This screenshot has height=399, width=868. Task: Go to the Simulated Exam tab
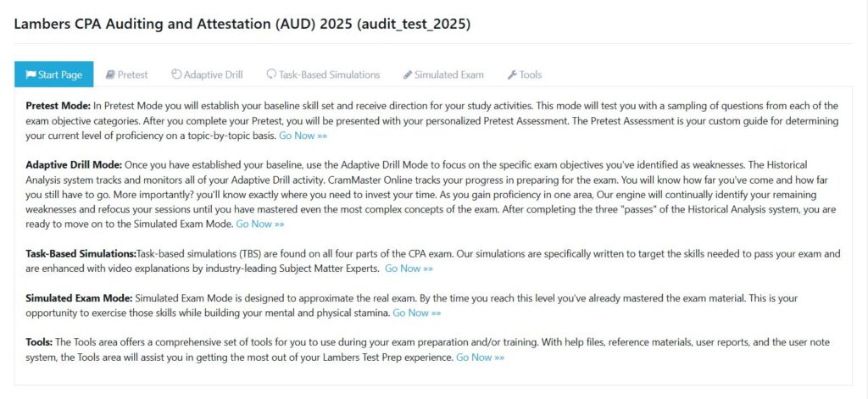[x=448, y=75]
